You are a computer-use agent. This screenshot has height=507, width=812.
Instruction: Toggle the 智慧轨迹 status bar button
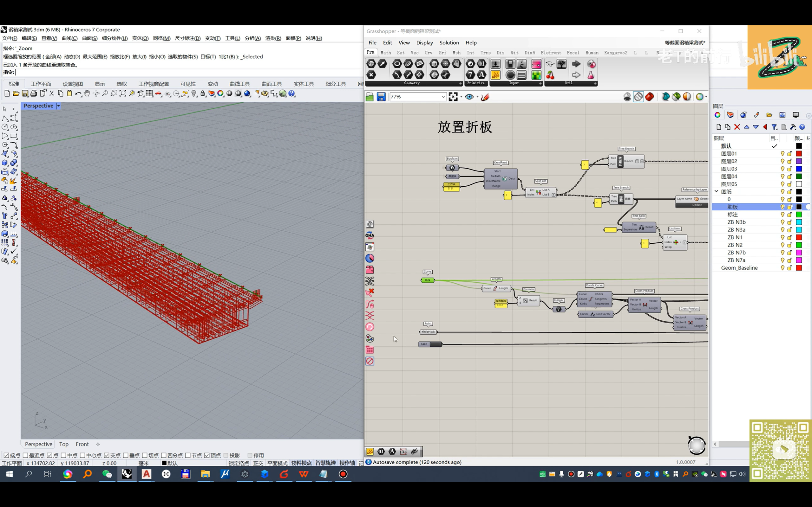(325, 463)
